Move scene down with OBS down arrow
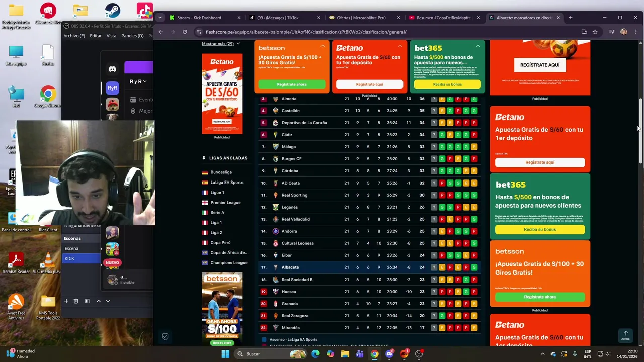The image size is (644, 362). tap(108, 301)
